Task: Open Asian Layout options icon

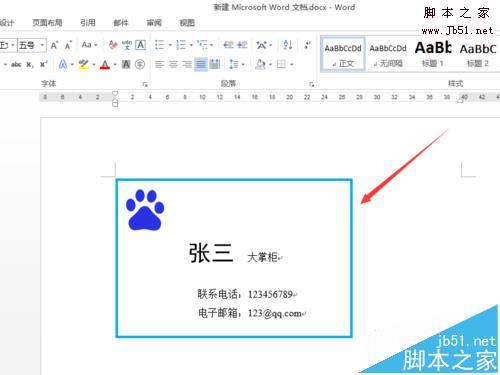Action: (262, 45)
